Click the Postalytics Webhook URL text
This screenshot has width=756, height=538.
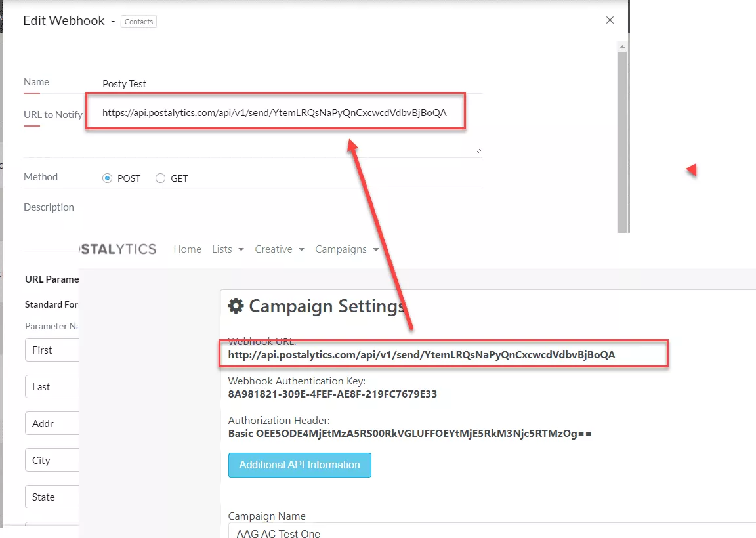pyautogui.click(x=421, y=355)
